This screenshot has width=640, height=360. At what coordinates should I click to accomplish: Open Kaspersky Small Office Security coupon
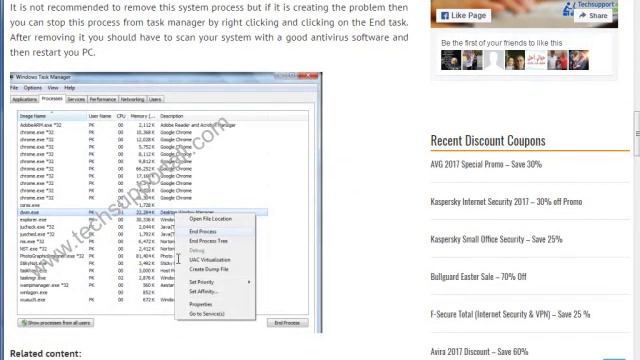[496, 239]
